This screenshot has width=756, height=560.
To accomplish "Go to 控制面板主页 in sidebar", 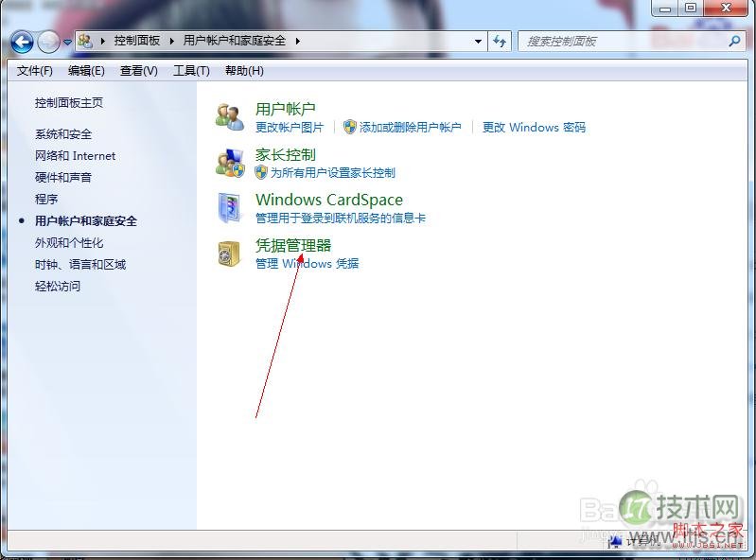I will click(69, 103).
